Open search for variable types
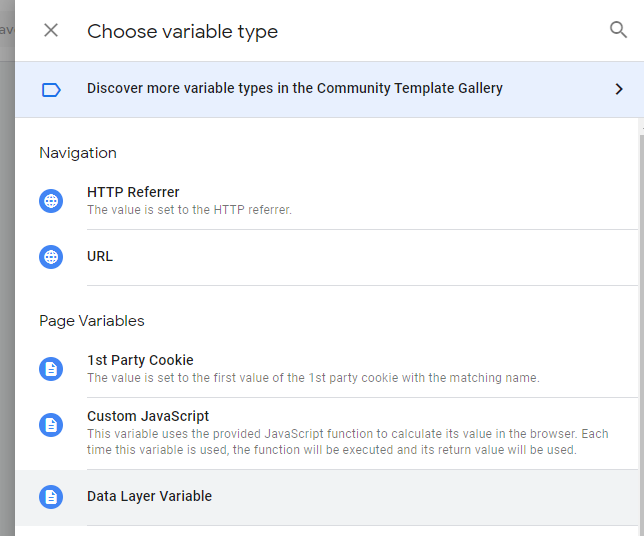This screenshot has width=644, height=536. pos(618,30)
